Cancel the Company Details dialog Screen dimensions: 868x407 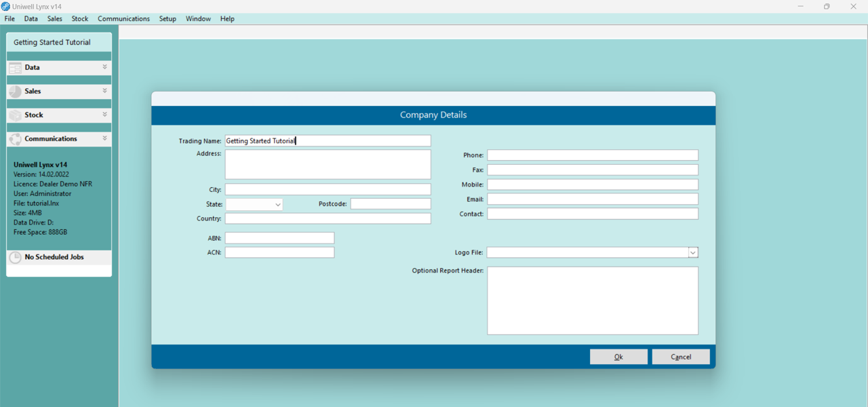(x=681, y=357)
